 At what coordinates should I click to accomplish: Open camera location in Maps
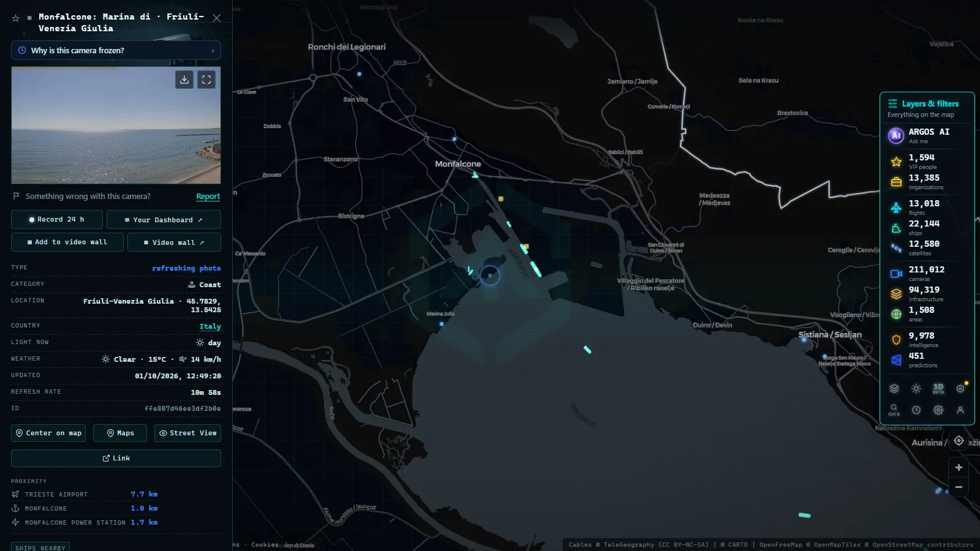[120, 433]
